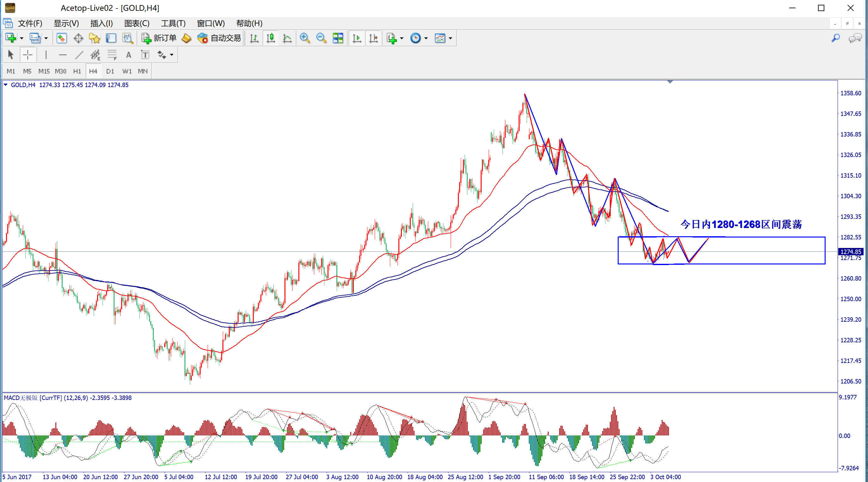
Task: Click the tile windows icon
Action: click(x=338, y=38)
